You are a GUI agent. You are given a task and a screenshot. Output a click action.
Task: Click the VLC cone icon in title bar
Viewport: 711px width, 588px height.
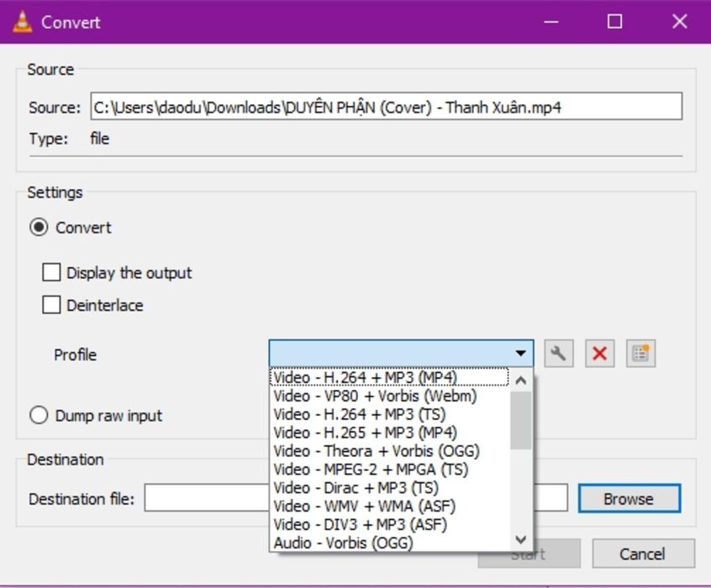22,22
